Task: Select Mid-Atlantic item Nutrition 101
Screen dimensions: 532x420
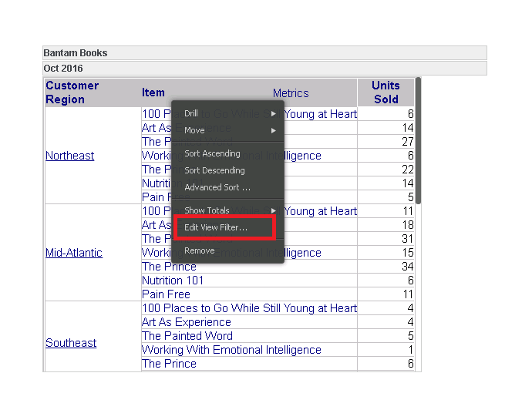Action: coord(173,281)
